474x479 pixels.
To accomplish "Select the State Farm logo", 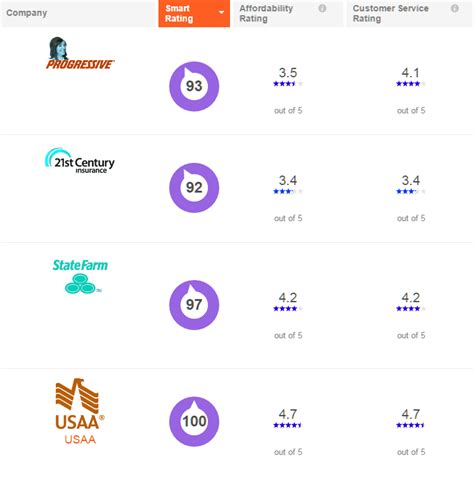I will click(80, 277).
